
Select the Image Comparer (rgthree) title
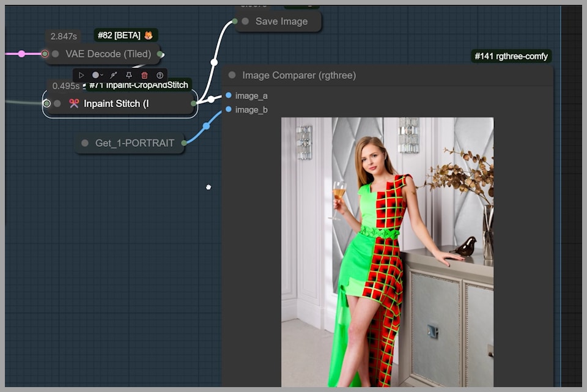pyautogui.click(x=299, y=75)
